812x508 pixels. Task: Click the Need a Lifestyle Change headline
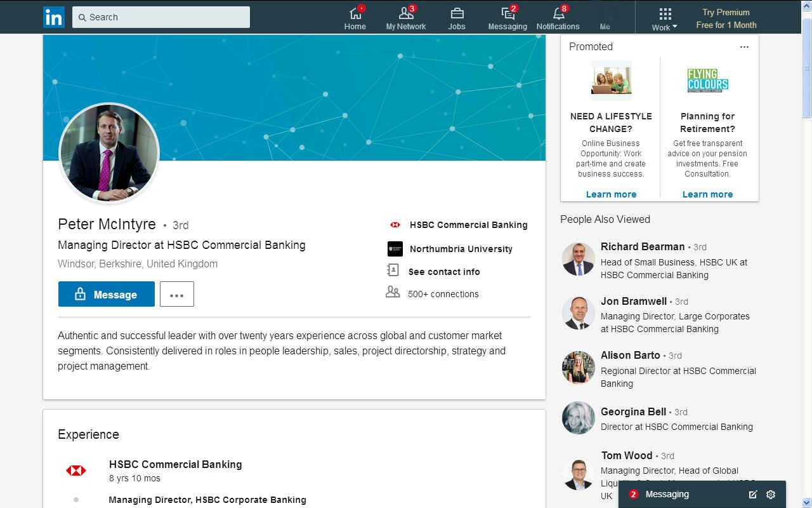611,123
